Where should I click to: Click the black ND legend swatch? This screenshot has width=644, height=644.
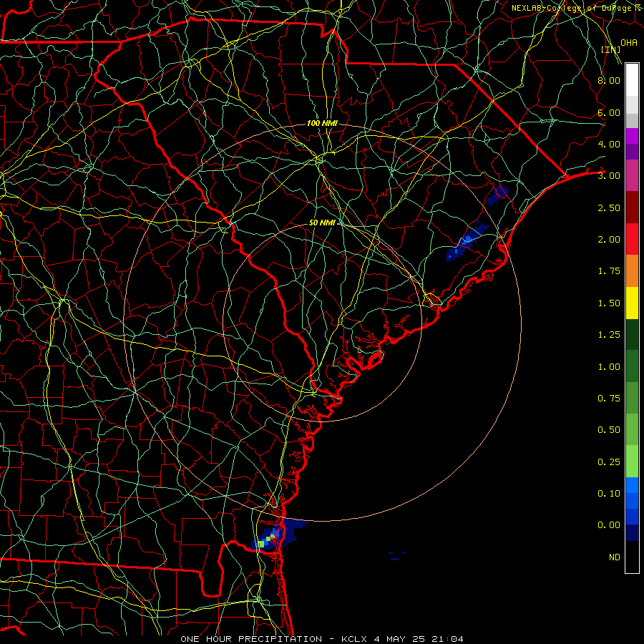[x=632, y=557]
